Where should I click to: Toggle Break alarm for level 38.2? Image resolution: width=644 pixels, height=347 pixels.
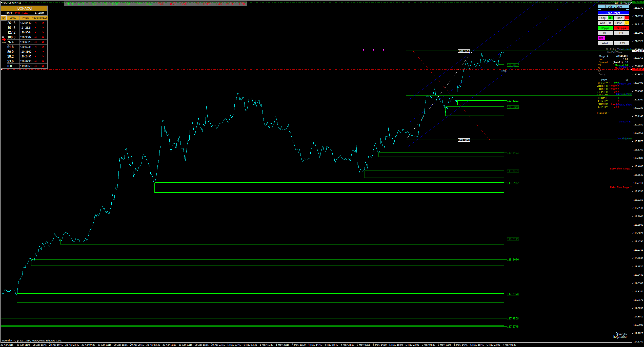(x=43, y=56)
